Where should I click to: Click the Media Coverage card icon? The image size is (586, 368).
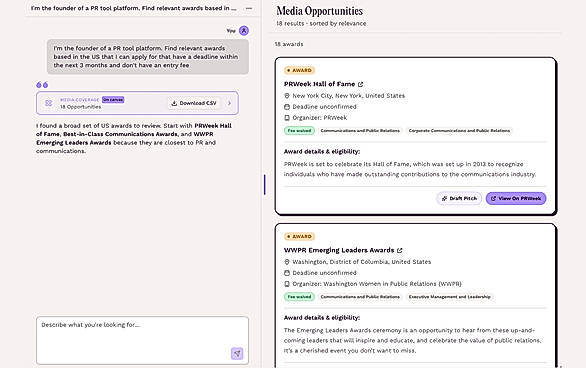[x=49, y=103]
